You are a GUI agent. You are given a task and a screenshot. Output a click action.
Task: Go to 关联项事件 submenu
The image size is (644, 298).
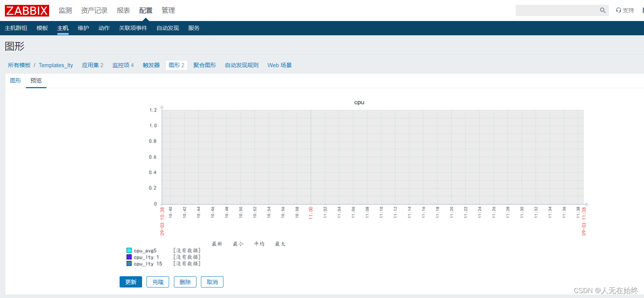pos(133,28)
